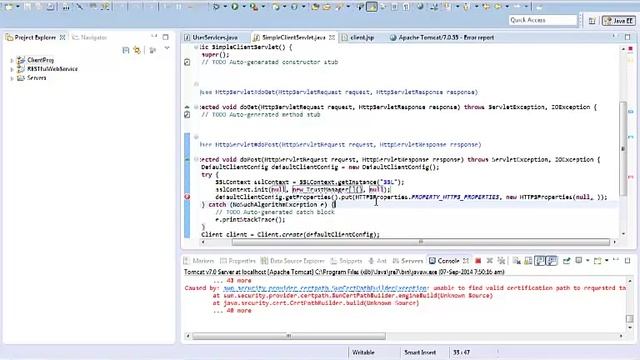Click 'Smart Insert' status bar entry

420,352
